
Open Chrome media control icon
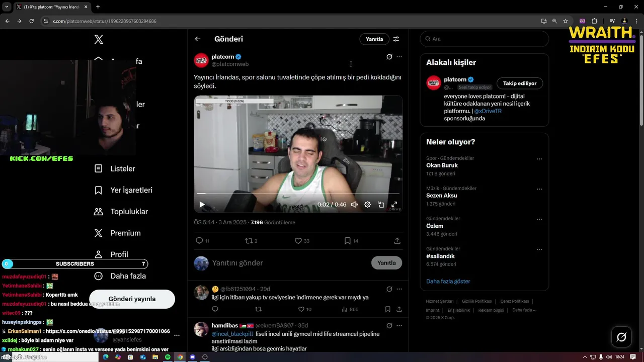[612, 21]
